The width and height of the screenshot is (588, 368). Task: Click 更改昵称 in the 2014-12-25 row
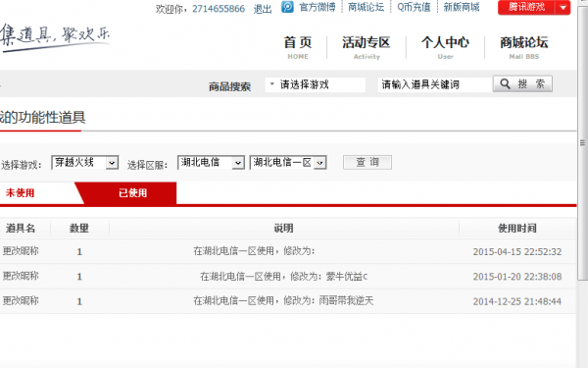pos(21,301)
